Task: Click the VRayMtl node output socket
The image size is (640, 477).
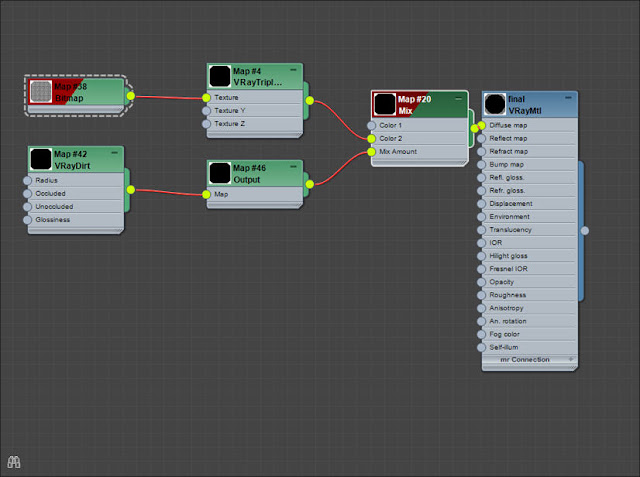Action: (585, 231)
